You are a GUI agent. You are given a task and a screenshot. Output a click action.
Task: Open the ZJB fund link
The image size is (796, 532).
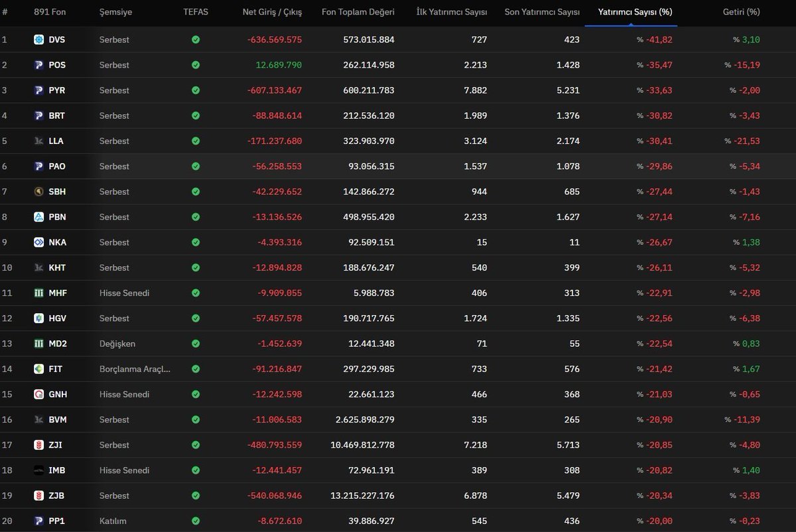coord(56,496)
